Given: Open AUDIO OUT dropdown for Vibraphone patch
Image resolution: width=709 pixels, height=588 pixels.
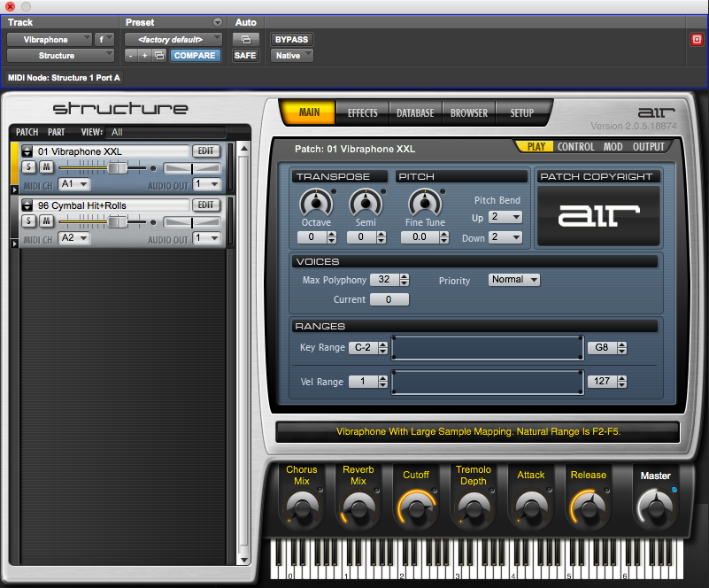Looking at the screenshot, I should 206,184.
